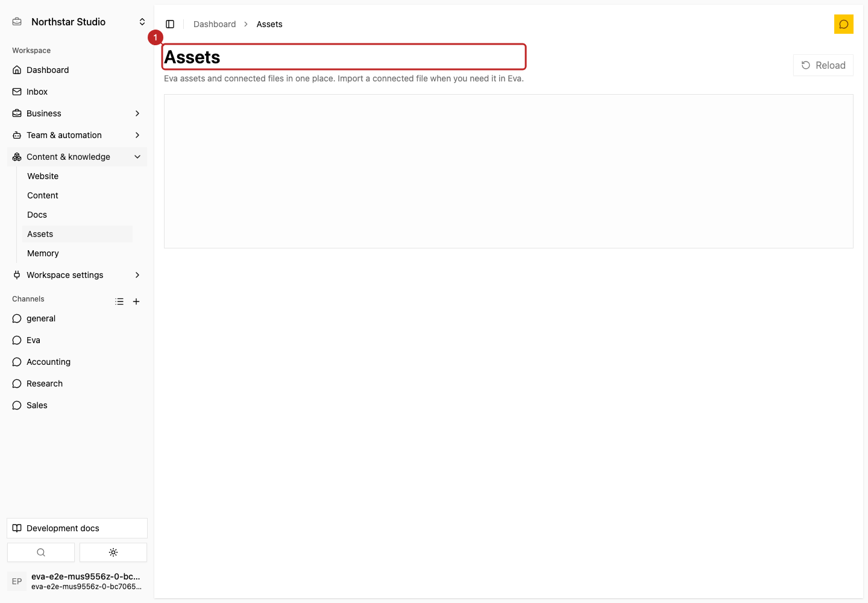Open the Accounting channel
This screenshot has height=603, width=868.
[77, 362]
